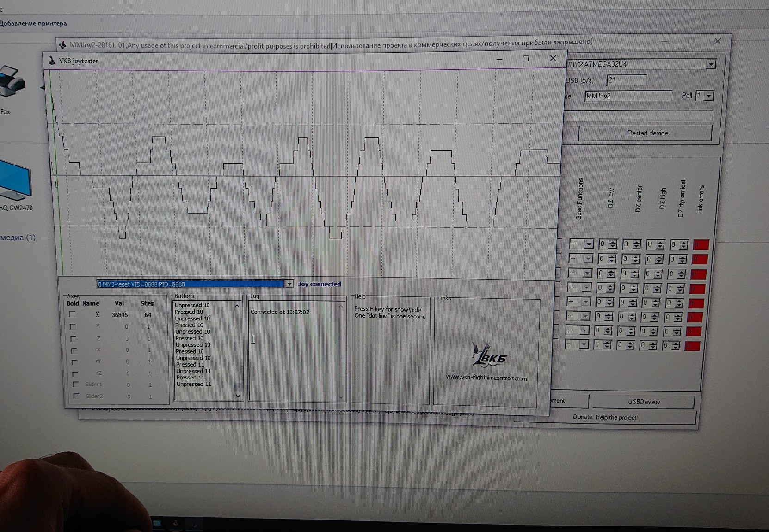Click the Restart device button

tap(647, 133)
